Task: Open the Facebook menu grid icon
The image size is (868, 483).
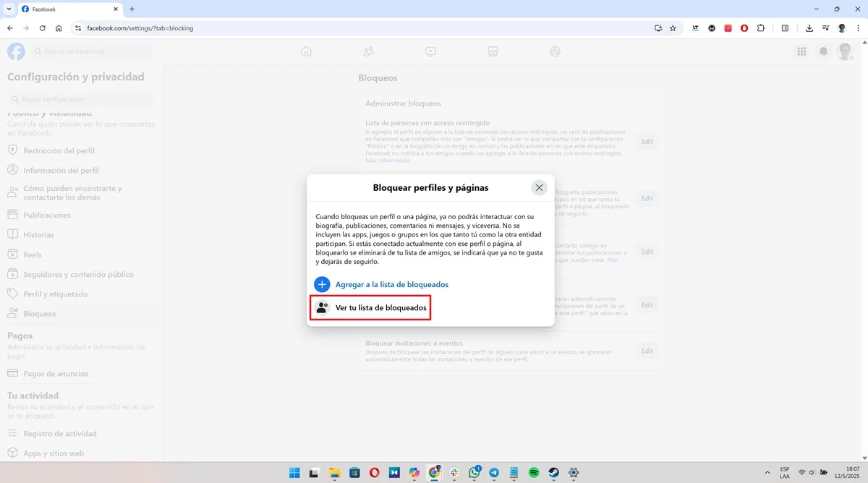Action: pos(801,51)
